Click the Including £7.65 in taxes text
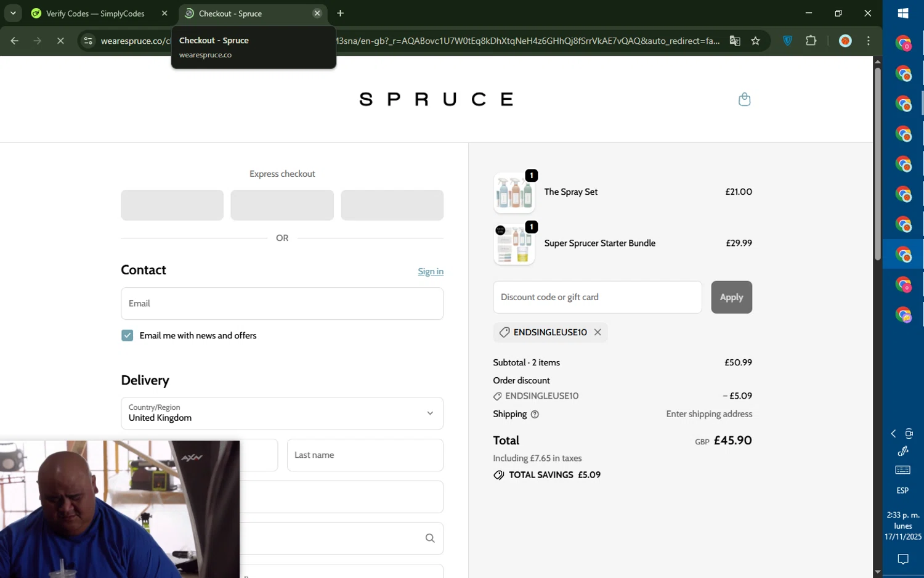This screenshot has height=578, width=924. point(537,458)
